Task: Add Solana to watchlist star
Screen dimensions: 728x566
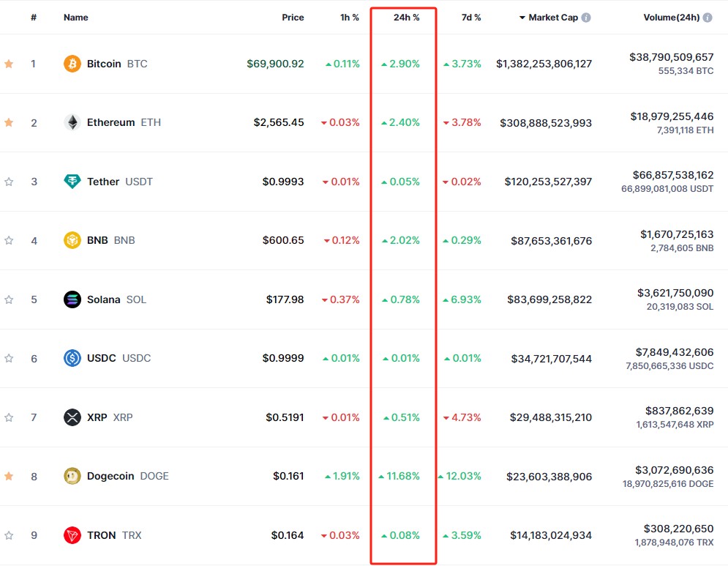Action: pos(9,299)
